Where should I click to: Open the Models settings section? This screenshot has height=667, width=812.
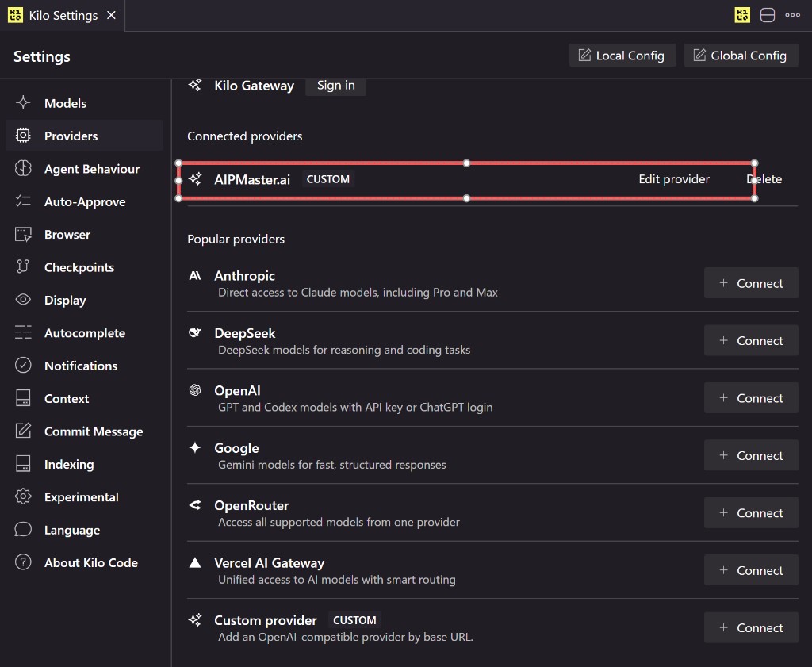[x=84, y=103]
